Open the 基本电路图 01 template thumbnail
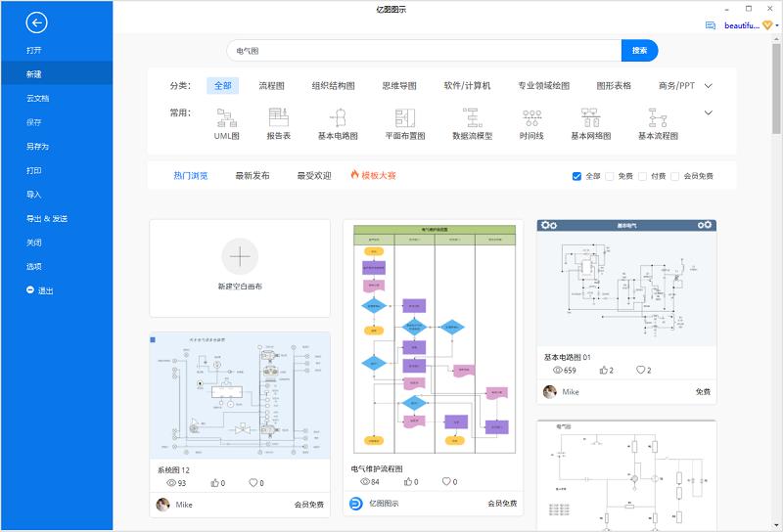 [x=626, y=283]
